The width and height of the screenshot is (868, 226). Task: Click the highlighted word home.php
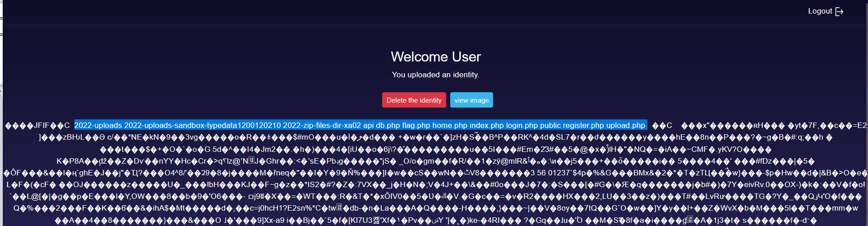(450, 126)
